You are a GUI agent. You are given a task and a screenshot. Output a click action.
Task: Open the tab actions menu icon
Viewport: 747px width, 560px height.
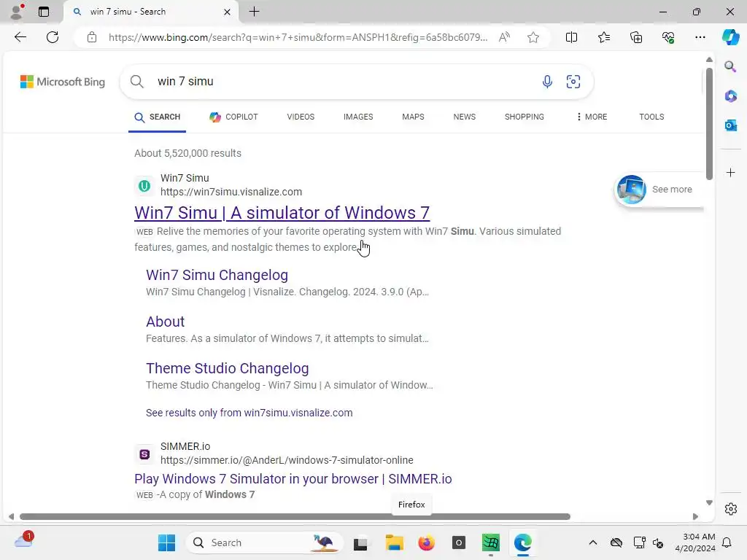pos(43,12)
